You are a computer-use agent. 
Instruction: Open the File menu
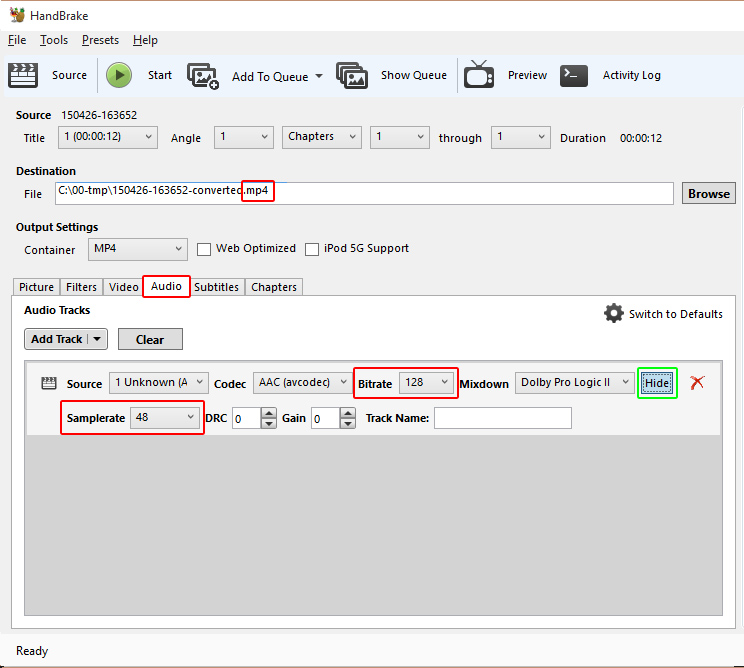(x=17, y=40)
